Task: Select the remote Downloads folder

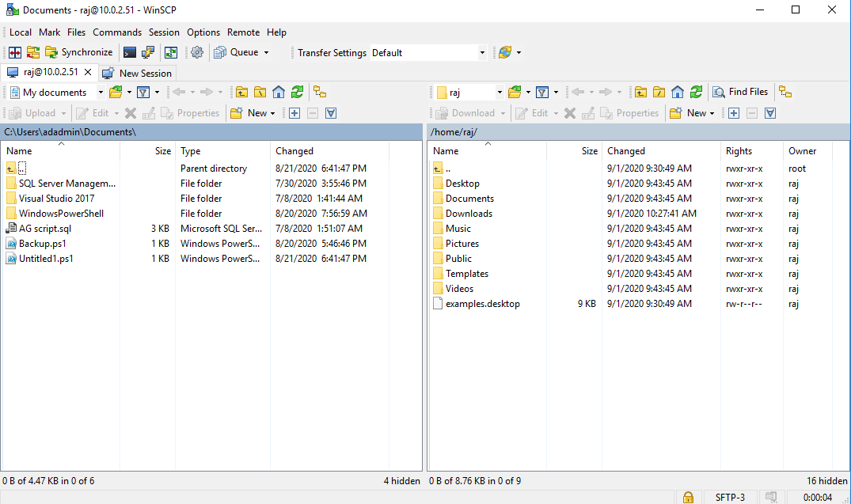Action: pos(469,214)
